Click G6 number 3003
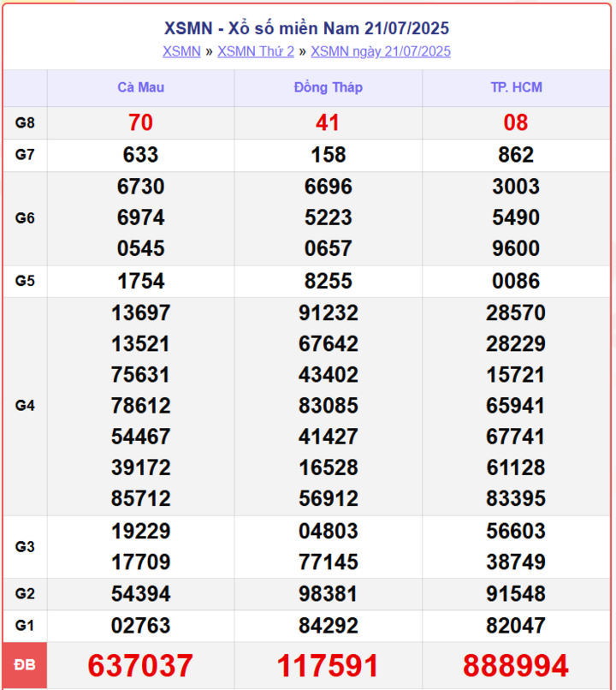This screenshot has height=690, width=616. 516,187
